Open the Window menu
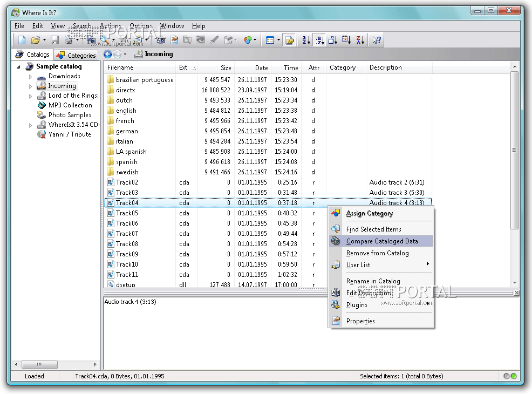 pyautogui.click(x=172, y=26)
